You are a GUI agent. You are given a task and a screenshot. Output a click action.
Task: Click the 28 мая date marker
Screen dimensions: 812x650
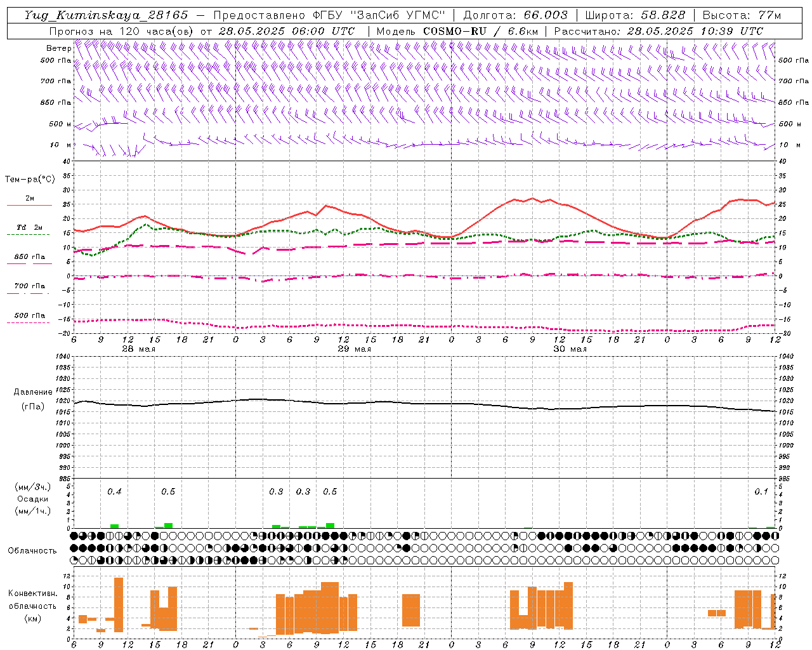click(138, 349)
